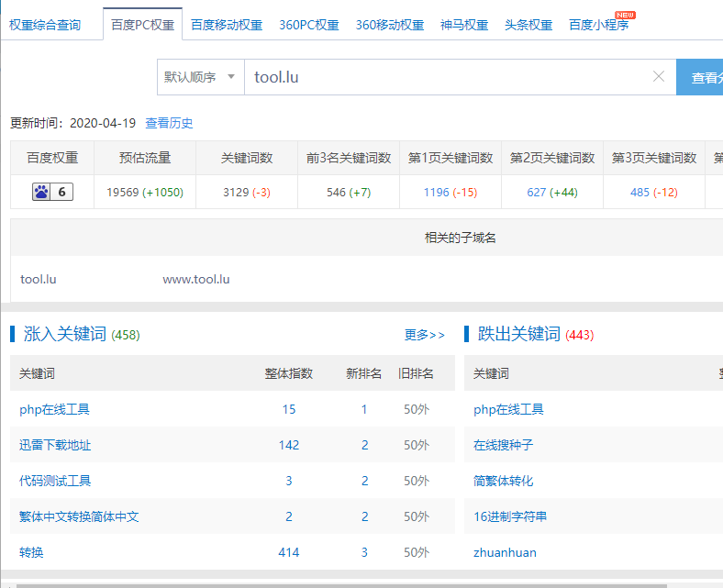Image resolution: width=723 pixels, height=588 pixels.
Task: Click the 百度权重 column header
Action: pyautogui.click(x=52, y=158)
